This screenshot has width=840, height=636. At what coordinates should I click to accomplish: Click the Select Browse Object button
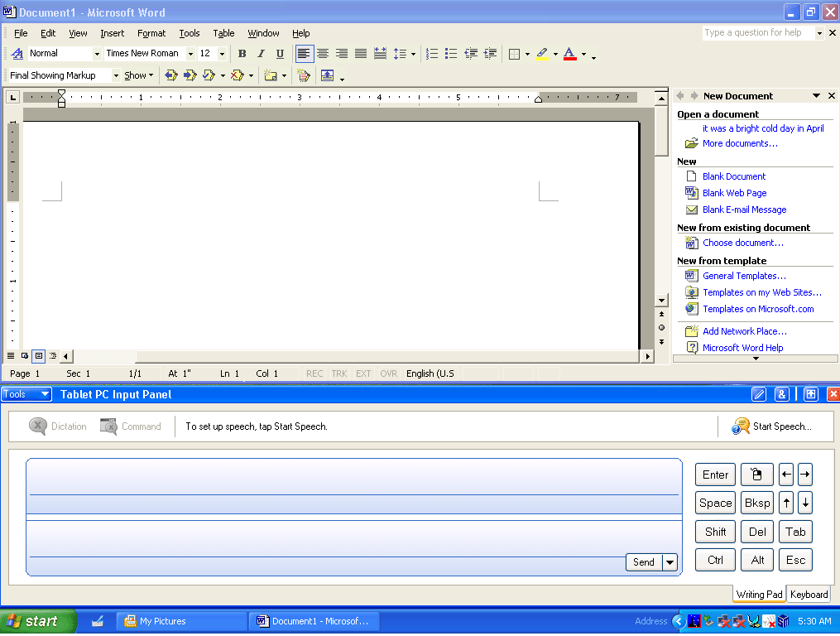point(661,328)
